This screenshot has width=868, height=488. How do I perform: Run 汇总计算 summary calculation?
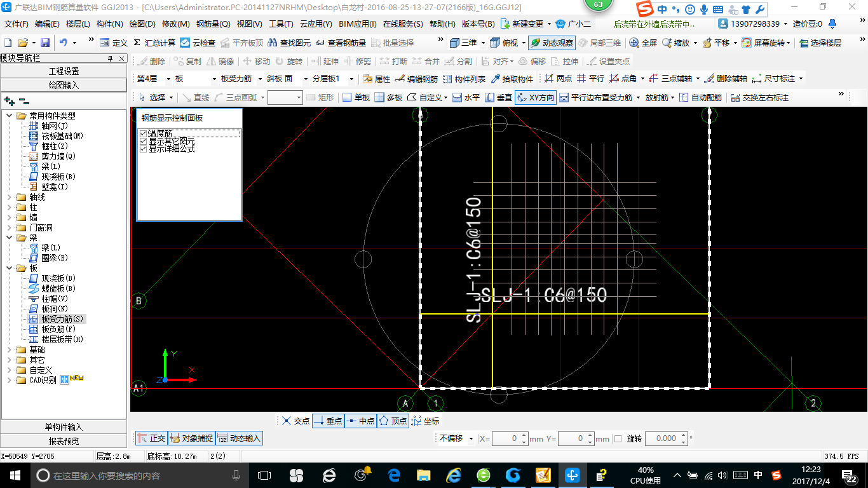click(154, 43)
